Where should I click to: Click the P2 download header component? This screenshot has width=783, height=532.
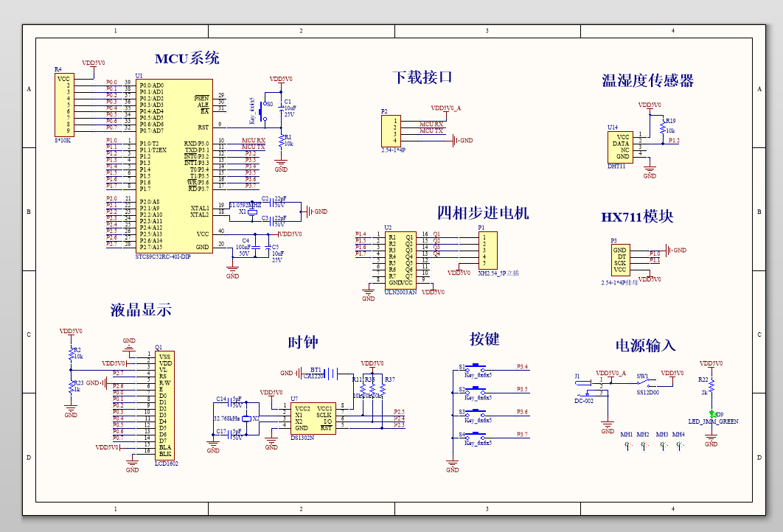(x=391, y=130)
